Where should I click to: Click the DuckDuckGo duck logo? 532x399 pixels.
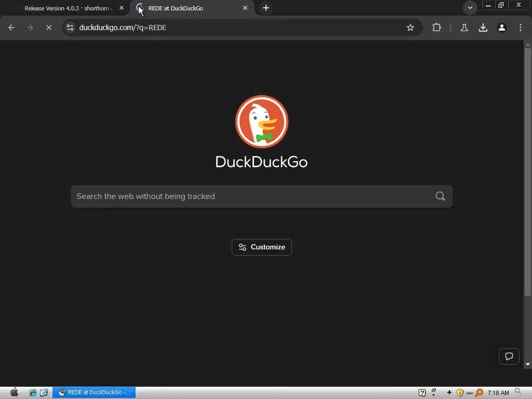tap(262, 122)
